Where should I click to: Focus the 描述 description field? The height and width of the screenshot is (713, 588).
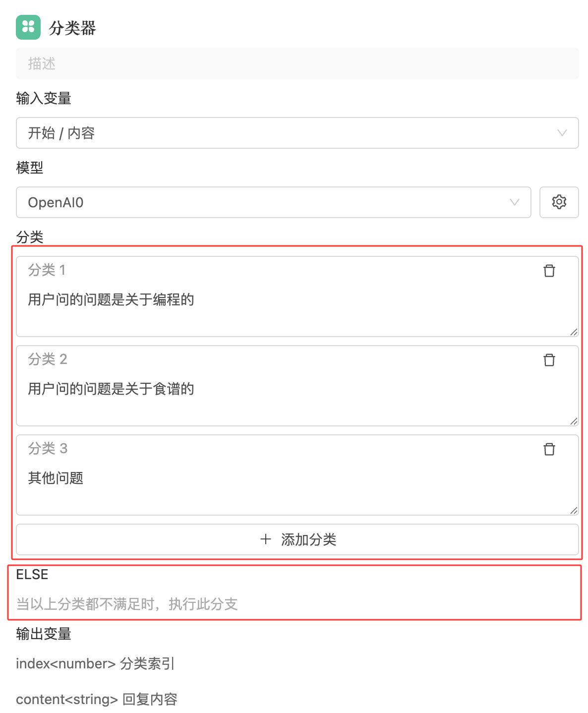(x=297, y=63)
